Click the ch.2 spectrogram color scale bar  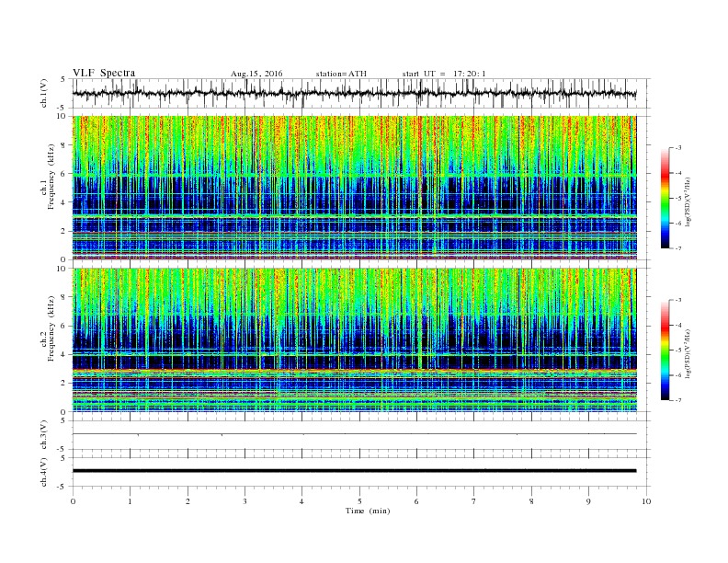(665, 350)
